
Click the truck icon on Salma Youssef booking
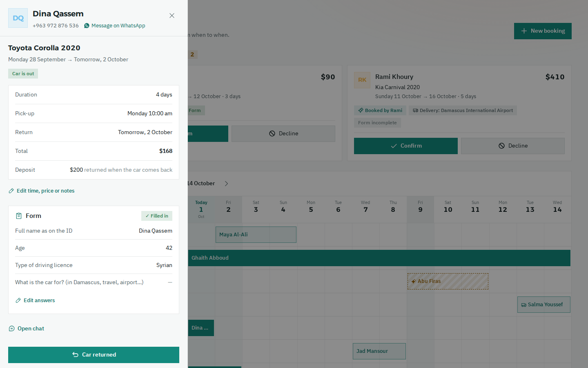tap(524, 305)
